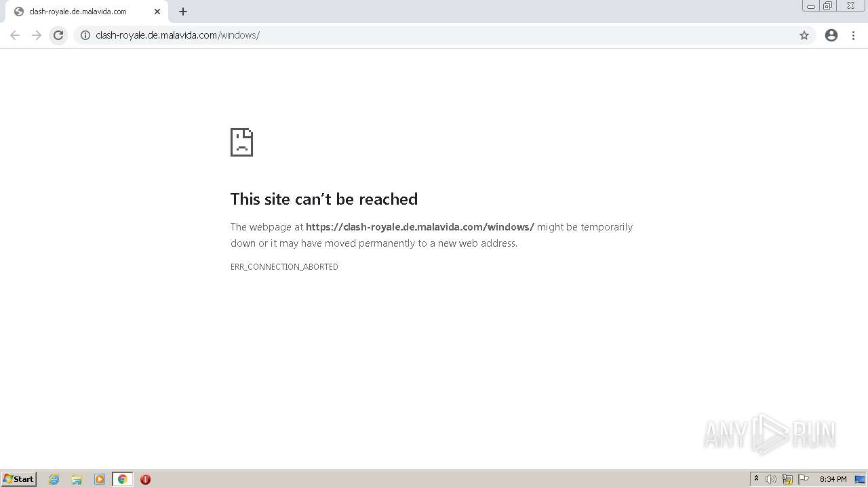Go back using the back arrow
Screen dimensions: 868x488
(15, 35)
